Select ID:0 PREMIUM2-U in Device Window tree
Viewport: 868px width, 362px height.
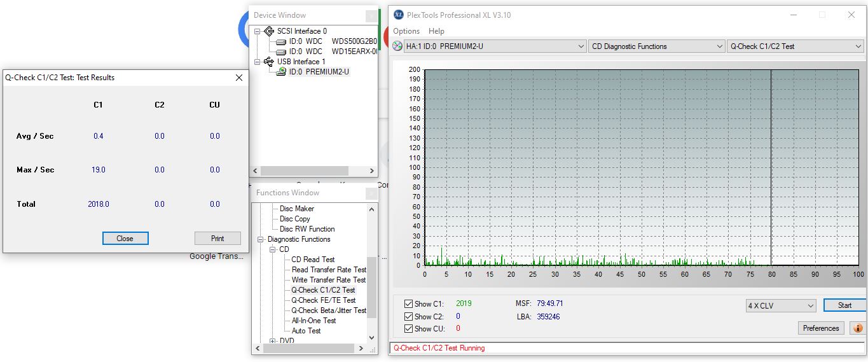click(x=319, y=72)
